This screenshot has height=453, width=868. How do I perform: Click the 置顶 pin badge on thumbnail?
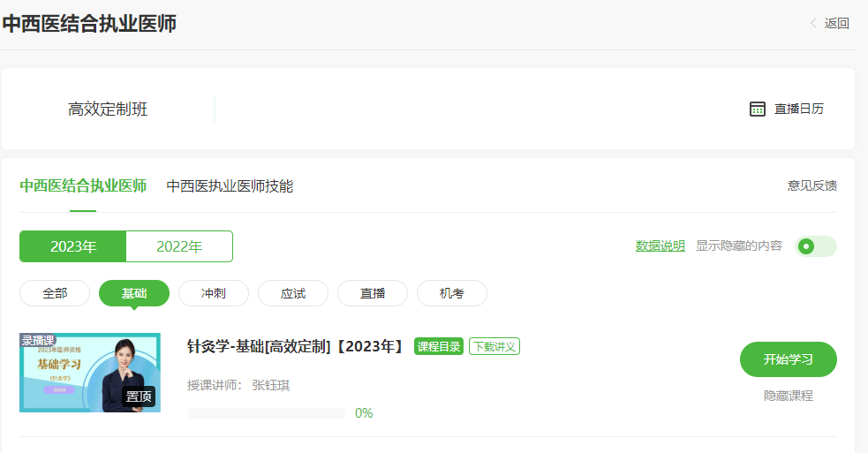click(140, 396)
